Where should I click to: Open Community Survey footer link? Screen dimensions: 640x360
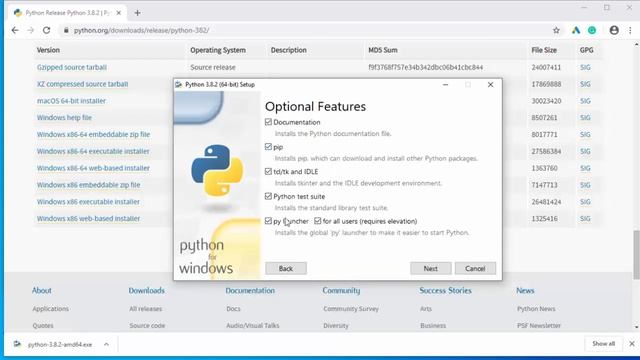point(351,309)
